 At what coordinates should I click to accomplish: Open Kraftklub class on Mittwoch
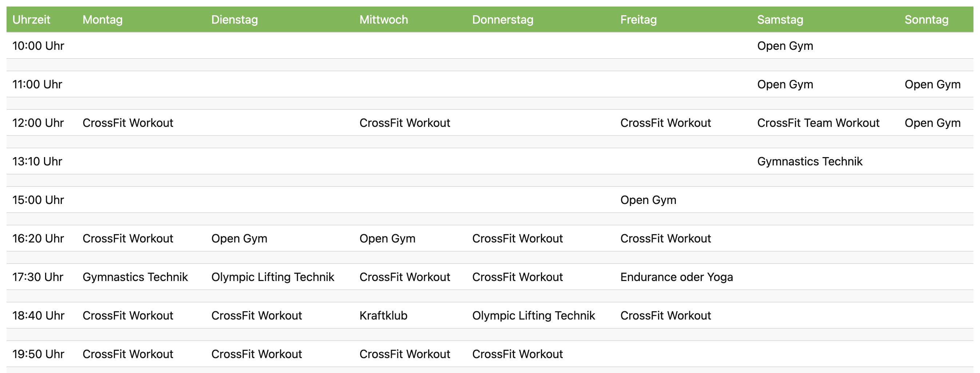[x=383, y=316]
